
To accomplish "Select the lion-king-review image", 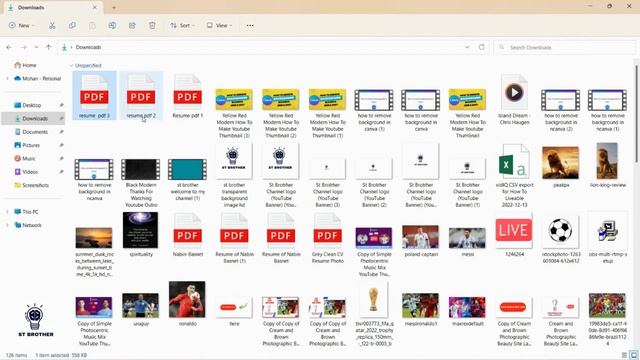I will 607,165.
